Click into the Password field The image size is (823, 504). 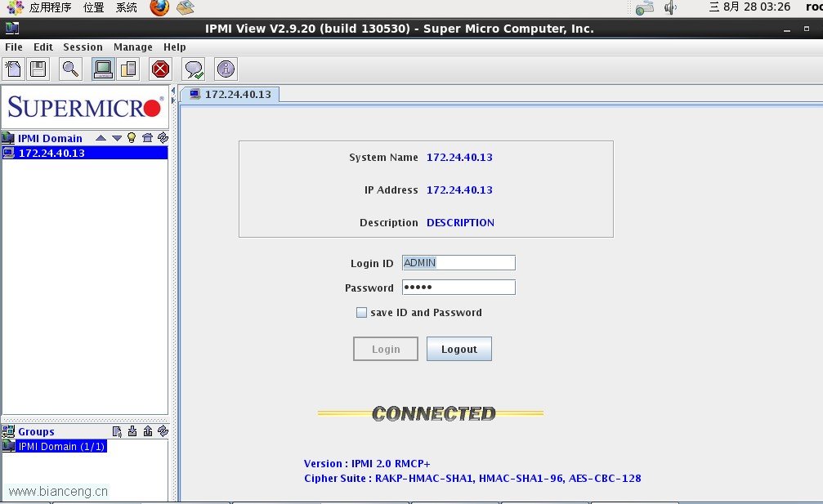tap(458, 288)
